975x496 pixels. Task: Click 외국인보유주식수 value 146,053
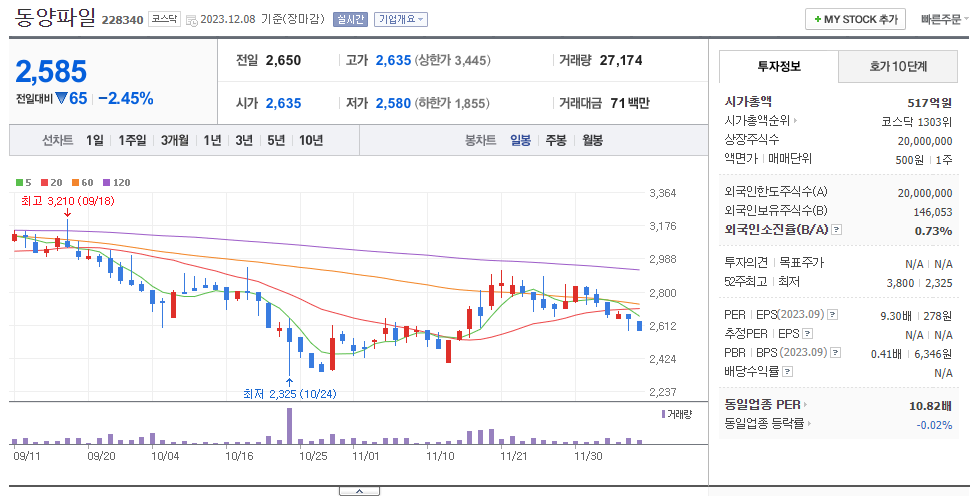933,212
